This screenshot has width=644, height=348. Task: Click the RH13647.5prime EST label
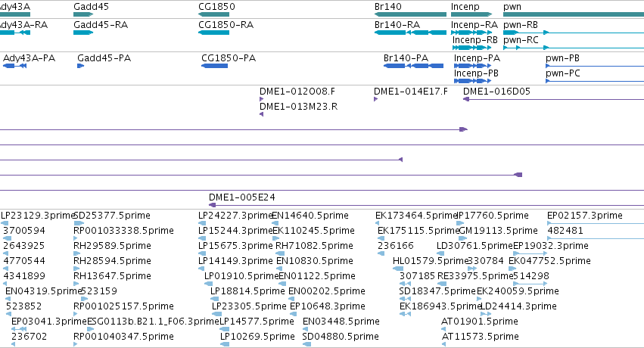(112, 276)
